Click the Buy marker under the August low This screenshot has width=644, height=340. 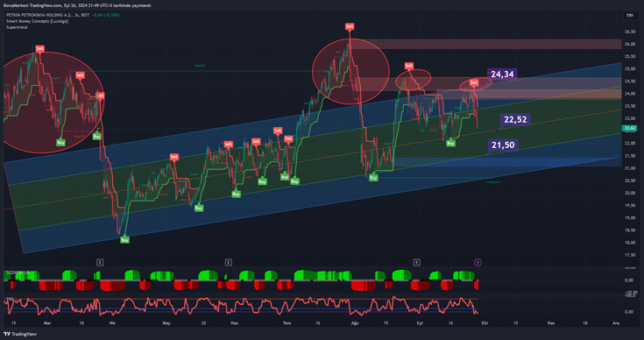(373, 178)
